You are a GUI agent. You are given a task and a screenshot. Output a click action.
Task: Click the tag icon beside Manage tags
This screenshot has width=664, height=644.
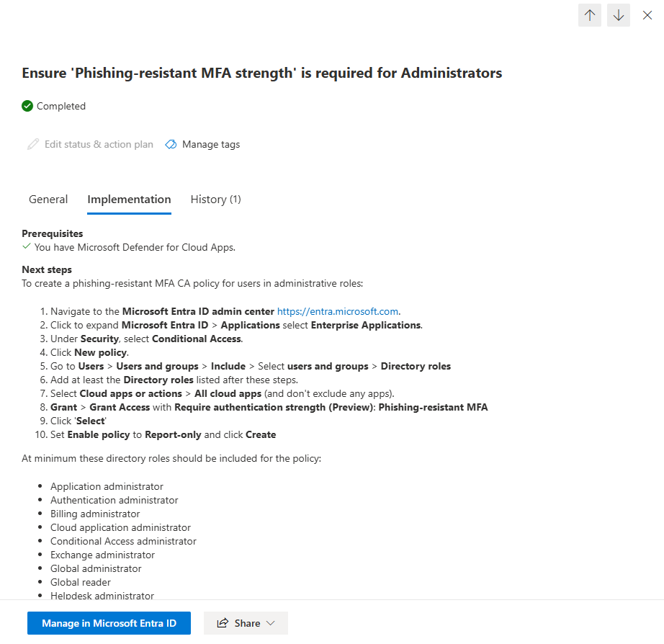pos(171,145)
